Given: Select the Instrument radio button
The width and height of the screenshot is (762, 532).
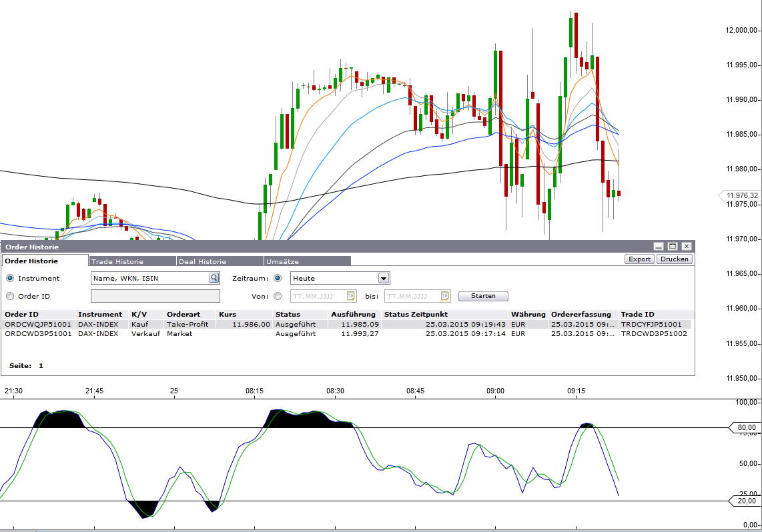Looking at the screenshot, I should tap(10, 278).
